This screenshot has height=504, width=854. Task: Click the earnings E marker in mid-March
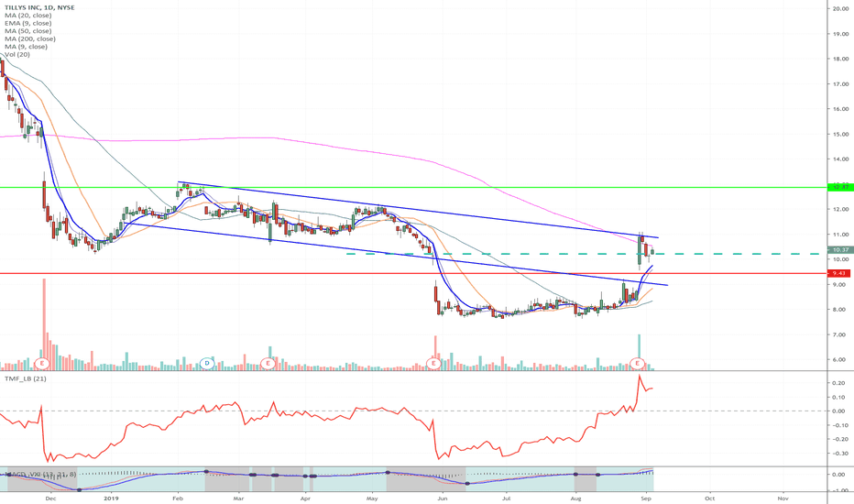(x=268, y=364)
